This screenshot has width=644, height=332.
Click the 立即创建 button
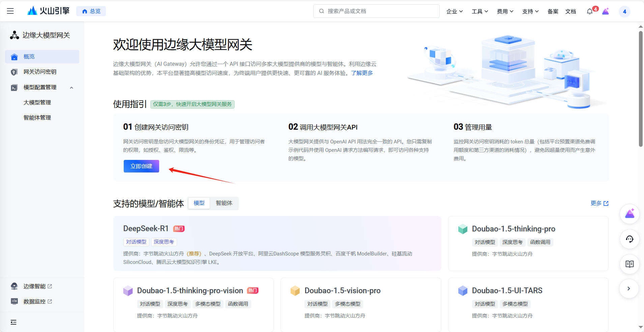pos(141,166)
